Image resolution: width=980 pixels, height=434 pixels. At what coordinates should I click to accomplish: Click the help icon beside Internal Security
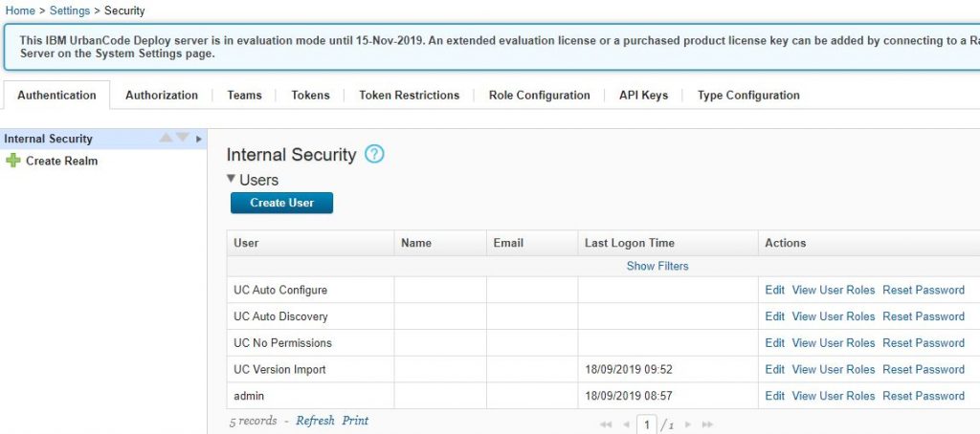point(374,154)
